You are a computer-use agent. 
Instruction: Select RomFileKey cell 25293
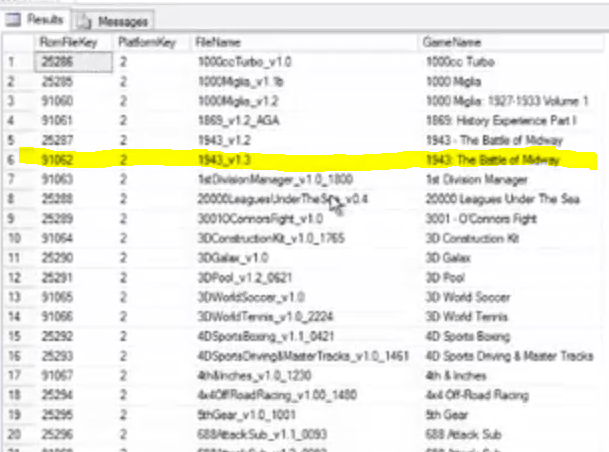57,356
